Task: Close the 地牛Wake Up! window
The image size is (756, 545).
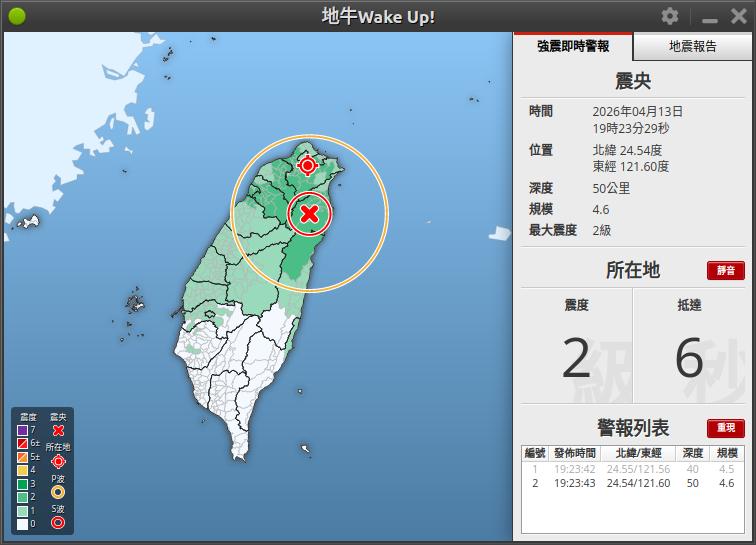Action: pyautogui.click(x=738, y=16)
